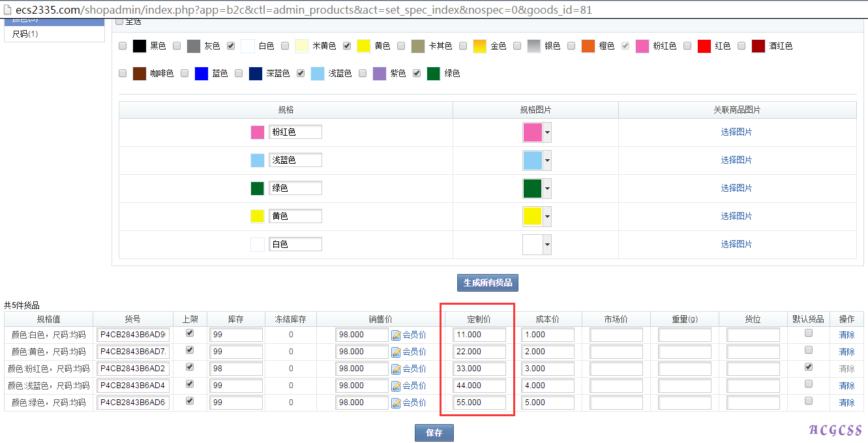Check the 紫色 color checkbox
This screenshot has width=868, height=443.
tap(363, 74)
